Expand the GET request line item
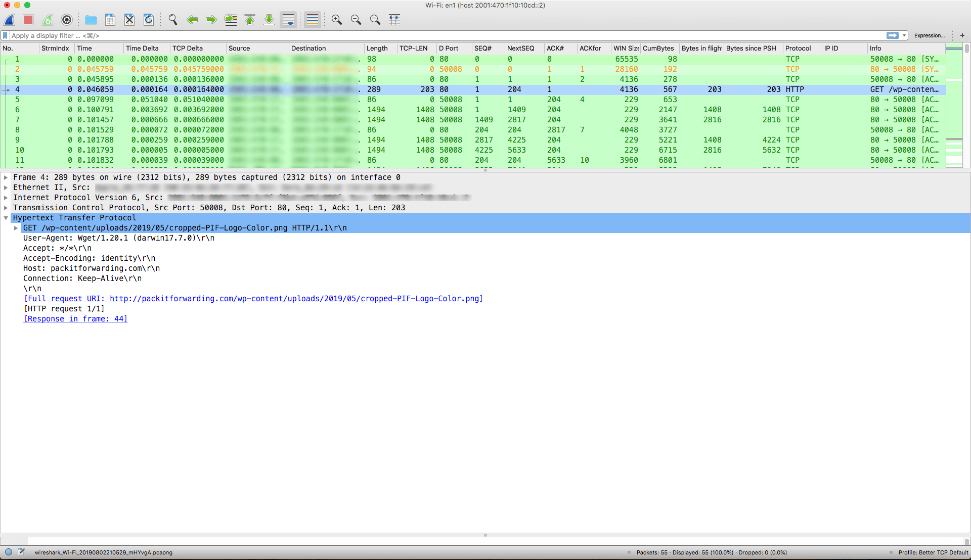 click(x=16, y=228)
